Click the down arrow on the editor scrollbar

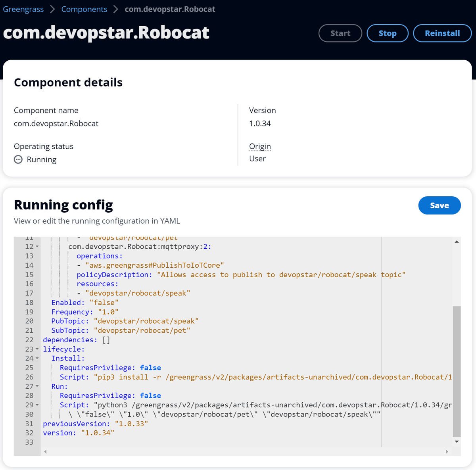(x=456, y=441)
